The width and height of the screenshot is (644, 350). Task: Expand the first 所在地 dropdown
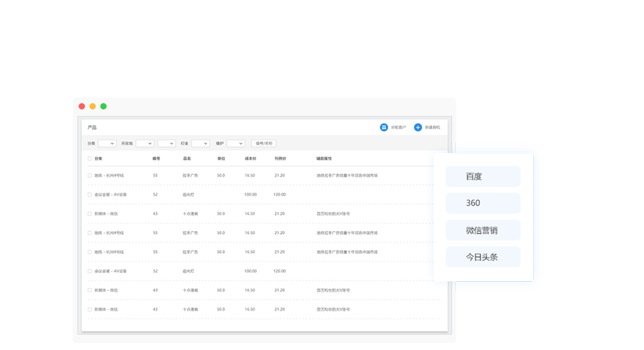[x=145, y=143]
